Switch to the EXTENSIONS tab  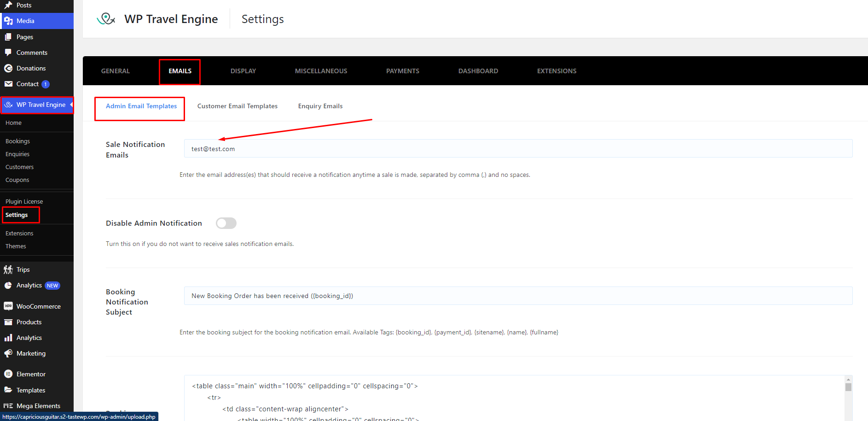click(556, 71)
